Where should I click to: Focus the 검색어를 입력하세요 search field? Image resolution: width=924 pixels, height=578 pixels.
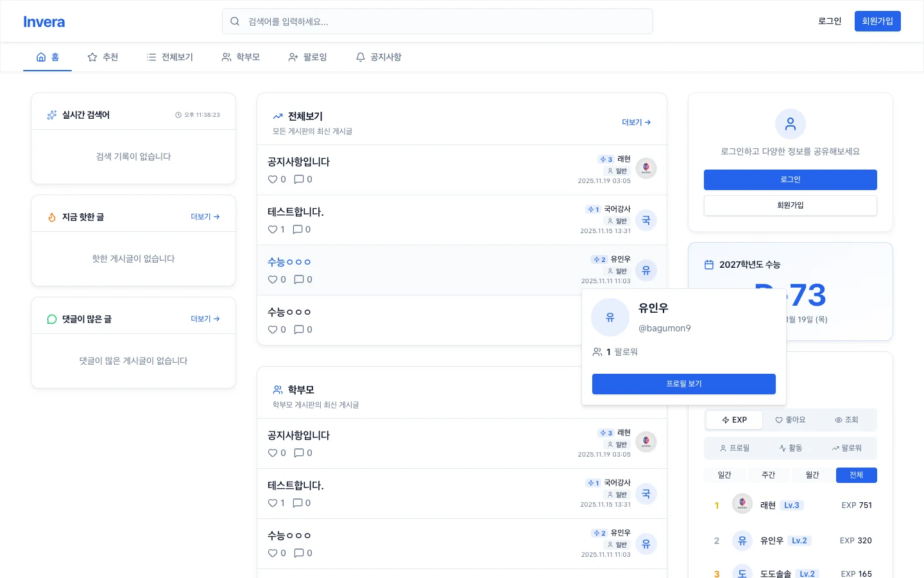(438, 21)
